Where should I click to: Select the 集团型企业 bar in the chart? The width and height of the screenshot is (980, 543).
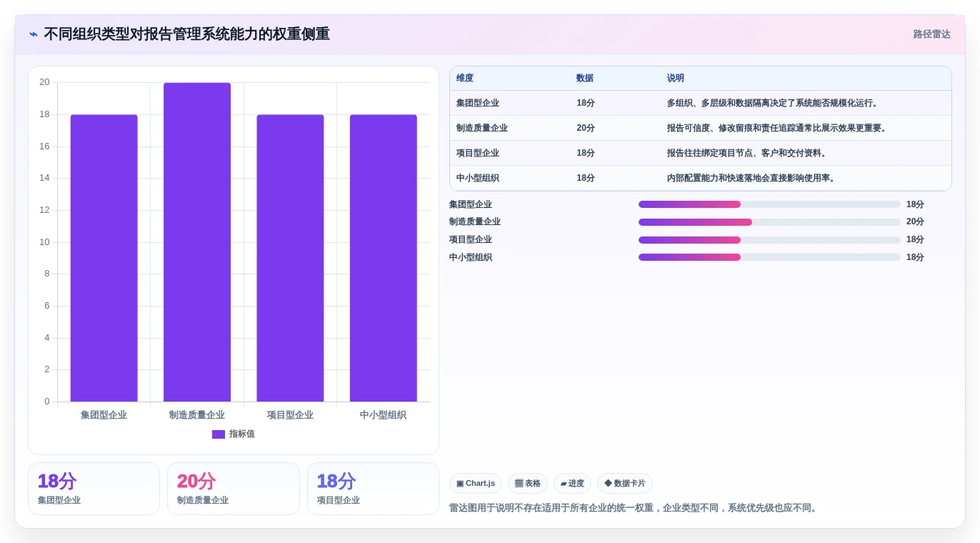point(104,258)
